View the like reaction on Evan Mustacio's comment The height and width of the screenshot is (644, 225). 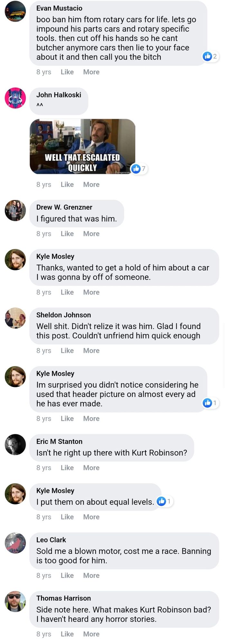coord(210,56)
